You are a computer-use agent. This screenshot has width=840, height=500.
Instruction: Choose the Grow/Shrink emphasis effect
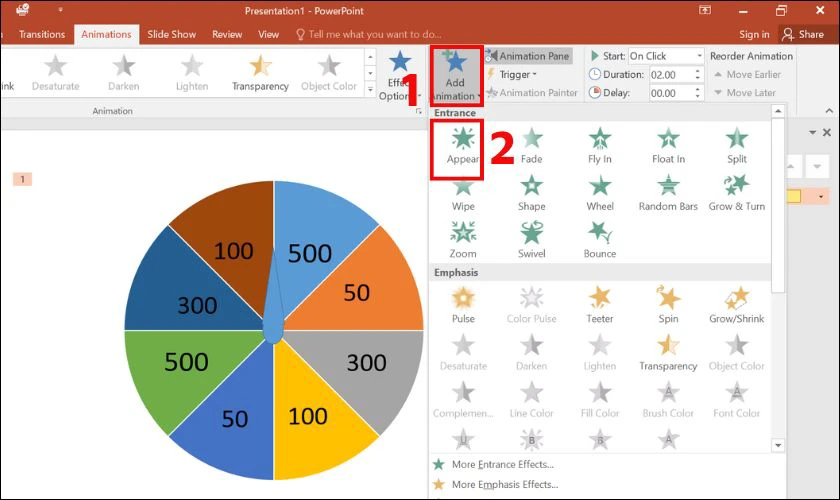point(736,304)
